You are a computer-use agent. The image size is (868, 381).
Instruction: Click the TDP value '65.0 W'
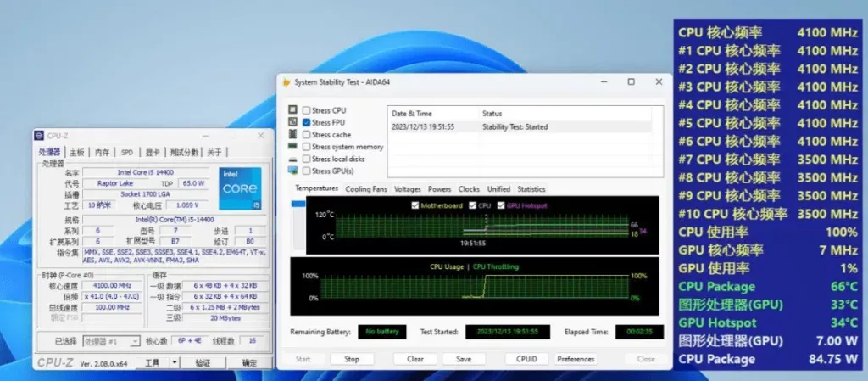tap(193, 183)
